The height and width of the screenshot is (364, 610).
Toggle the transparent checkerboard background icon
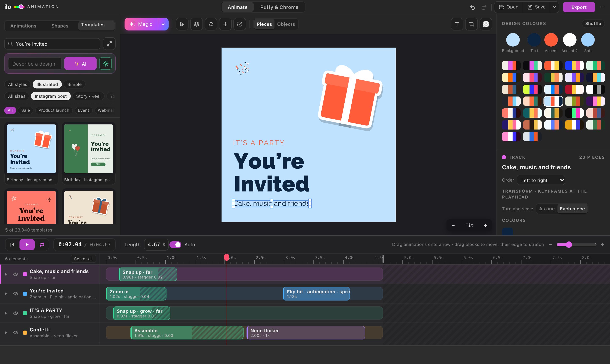[486, 24]
